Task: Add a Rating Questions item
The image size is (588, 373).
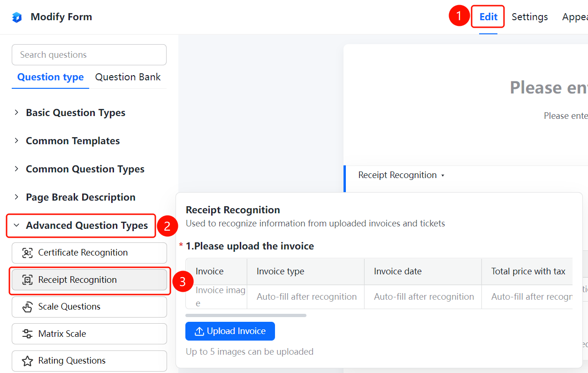Action: click(89, 361)
